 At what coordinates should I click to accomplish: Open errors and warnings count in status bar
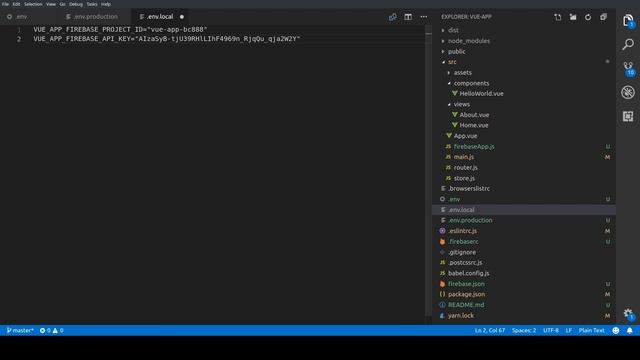[51, 330]
